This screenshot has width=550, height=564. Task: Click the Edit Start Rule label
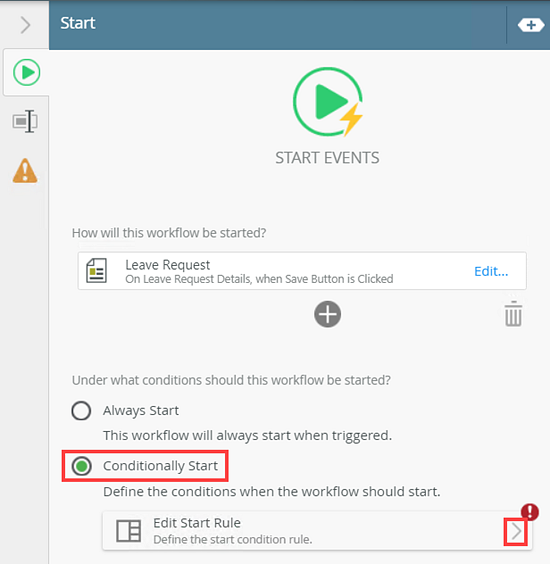[x=197, y=523]
